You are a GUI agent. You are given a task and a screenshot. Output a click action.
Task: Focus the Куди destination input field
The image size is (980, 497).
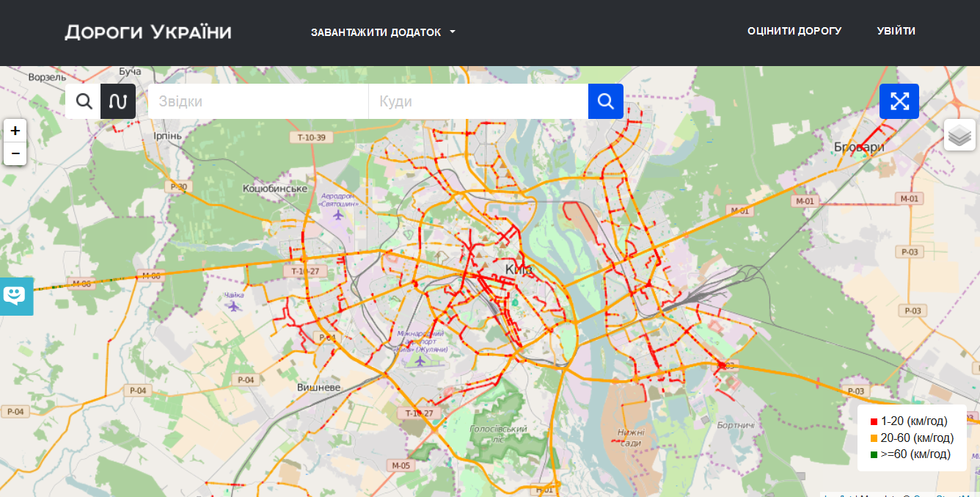tap(478, 101)
